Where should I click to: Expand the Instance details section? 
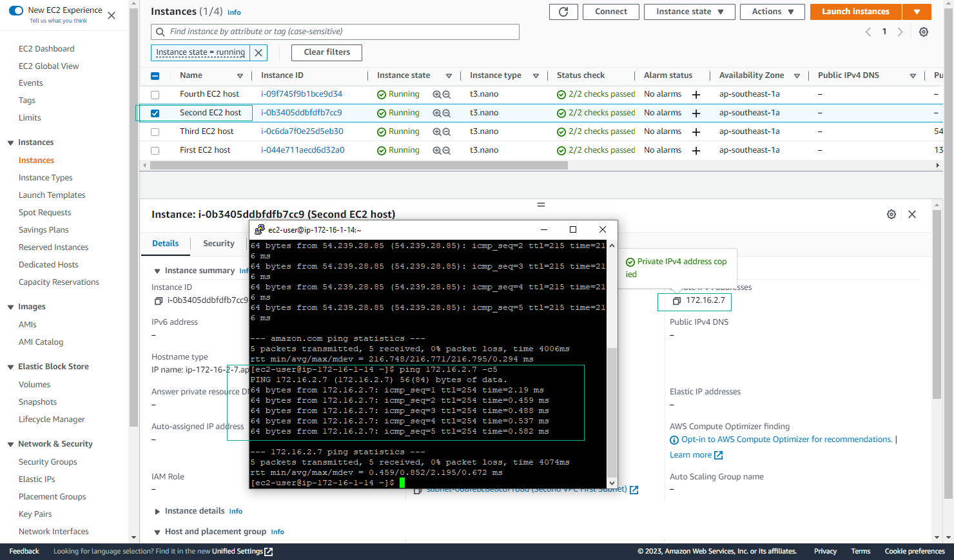(x=157, y=512)
